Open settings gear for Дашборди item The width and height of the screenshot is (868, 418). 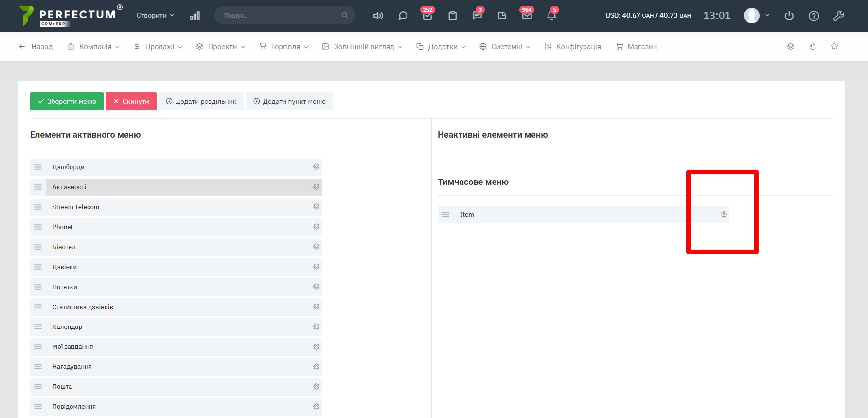(316, 167)
